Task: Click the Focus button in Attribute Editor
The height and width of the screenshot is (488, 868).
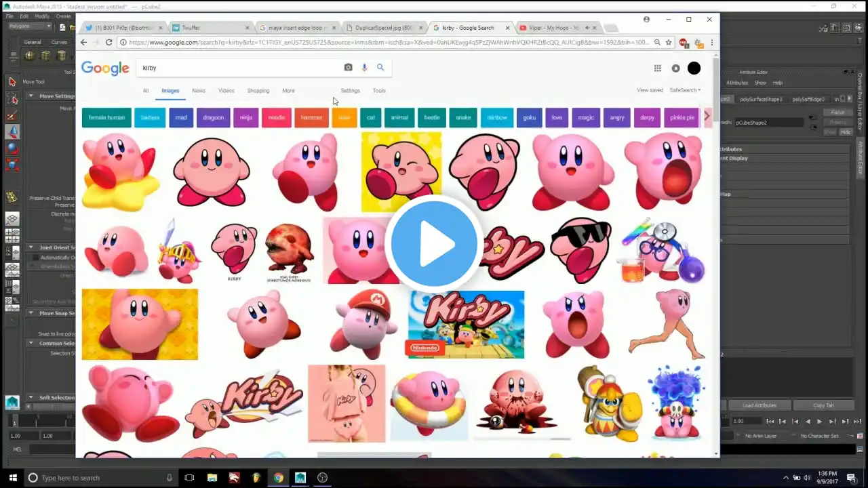Action: pyautogui.click(x=838, y=113)
